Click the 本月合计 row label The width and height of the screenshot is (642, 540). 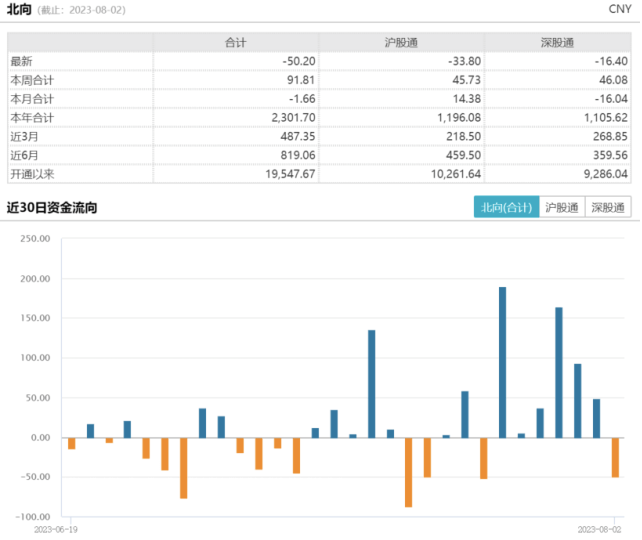point(33,100)
